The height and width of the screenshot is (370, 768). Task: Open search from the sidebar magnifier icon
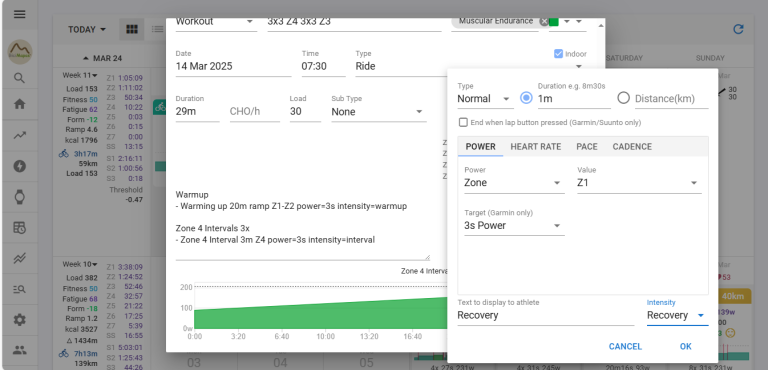pos(20,78)
